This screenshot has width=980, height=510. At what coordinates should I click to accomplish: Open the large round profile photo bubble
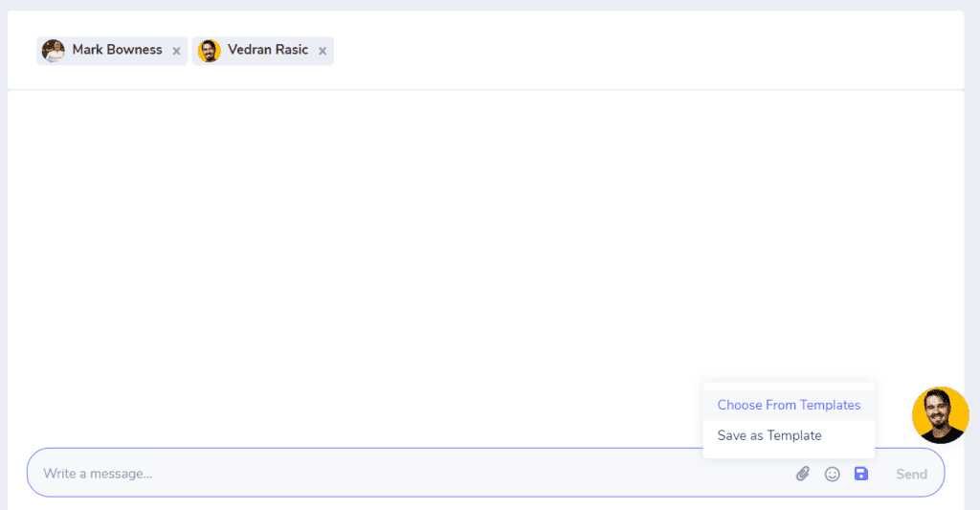tap(940, 415)
